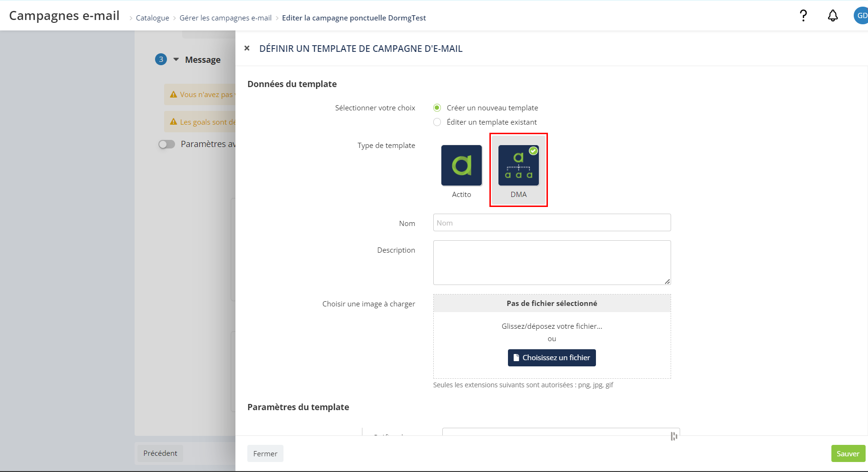868x472 pixels.
Task: Open the help question mark icon
Action: pos(803,16)
